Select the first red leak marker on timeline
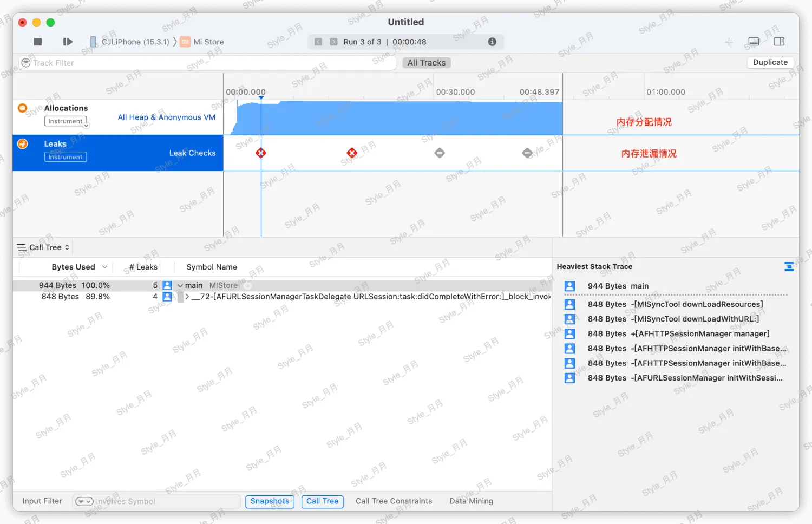Screen dimensions: 812x524 tap(261, 153)
